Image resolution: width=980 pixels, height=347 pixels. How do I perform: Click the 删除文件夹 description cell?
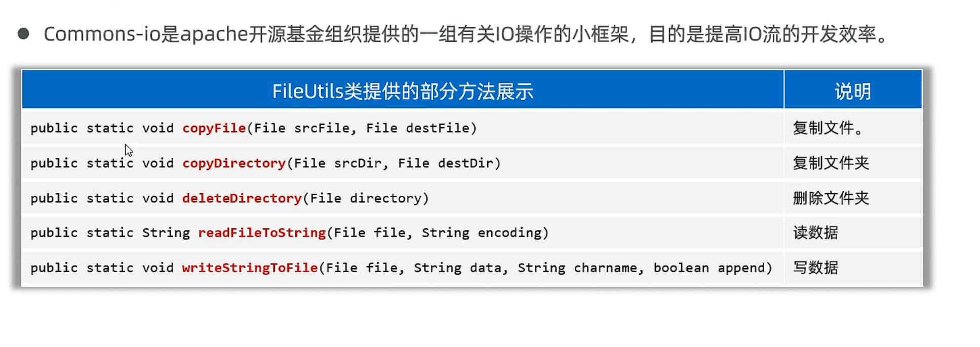coord(831,198)
